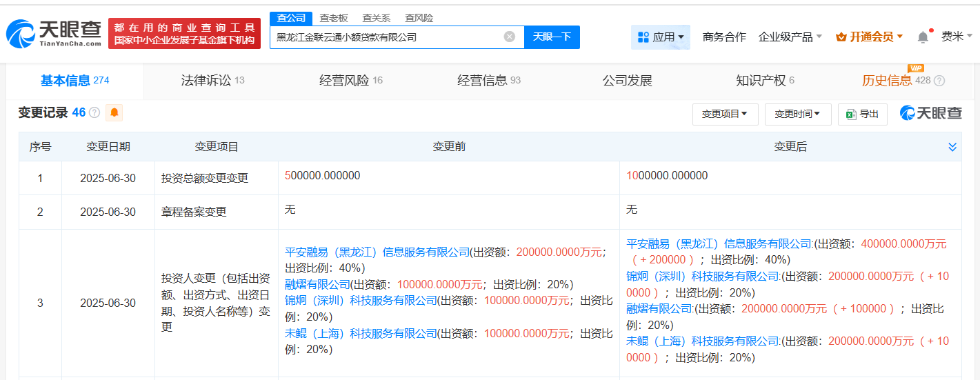Image resolution: width=980 pixels, height=380 pixels.
Task: Export change records with 导出 button
Action: [862, 114]
